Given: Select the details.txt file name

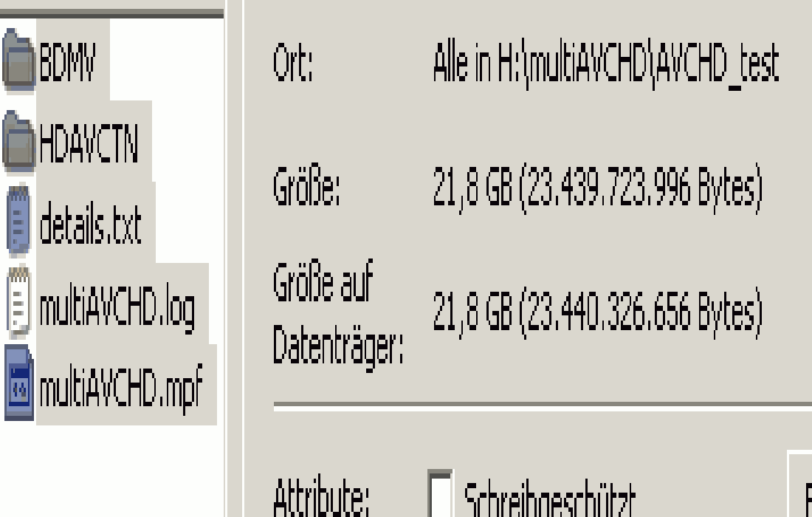Looking at the screenshot, I should pos(91,223).
